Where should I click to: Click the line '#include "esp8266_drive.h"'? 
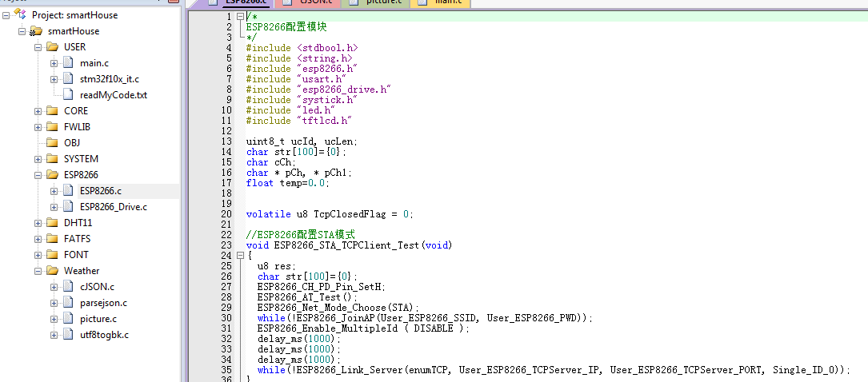319,90
